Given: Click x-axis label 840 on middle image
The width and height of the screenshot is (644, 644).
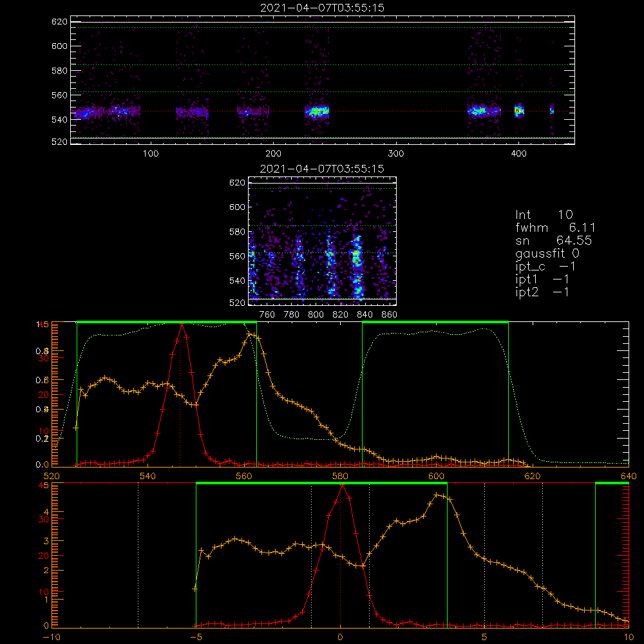Looking at the screenshot, I should [x=365, y=315].
